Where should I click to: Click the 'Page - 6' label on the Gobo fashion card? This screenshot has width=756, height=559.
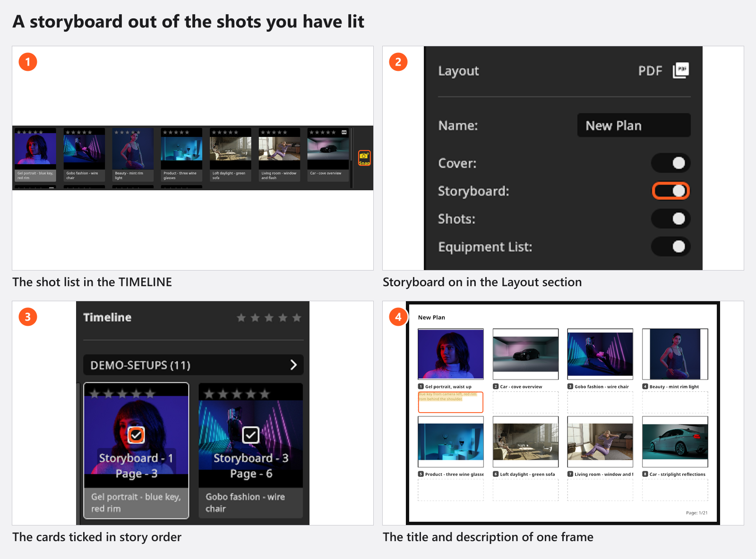coord(251,474)
